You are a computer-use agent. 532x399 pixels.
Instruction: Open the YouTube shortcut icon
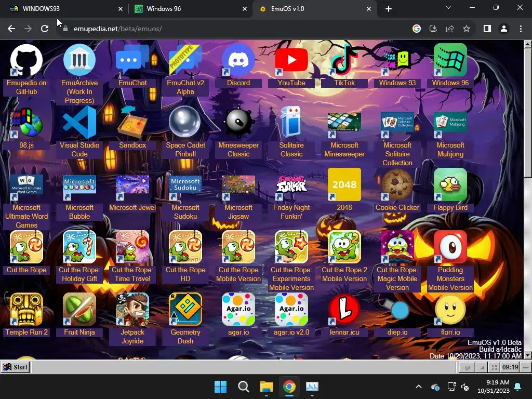[291, 60]
